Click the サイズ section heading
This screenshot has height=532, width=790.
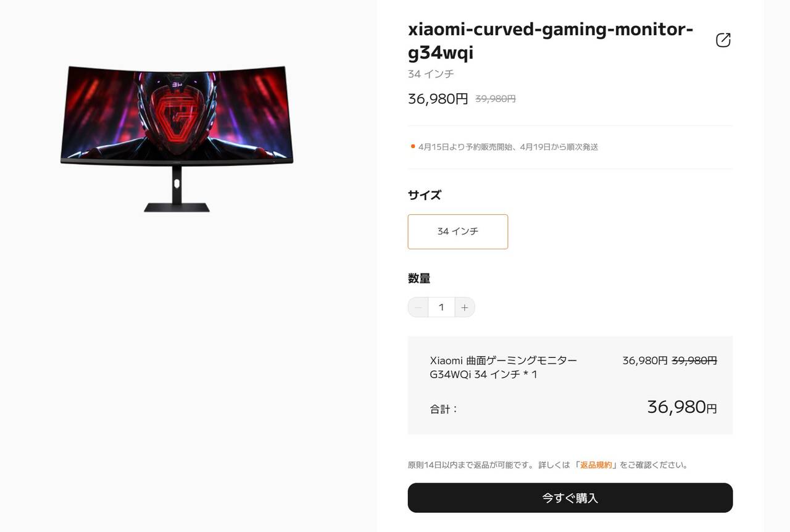click(425, 195)
